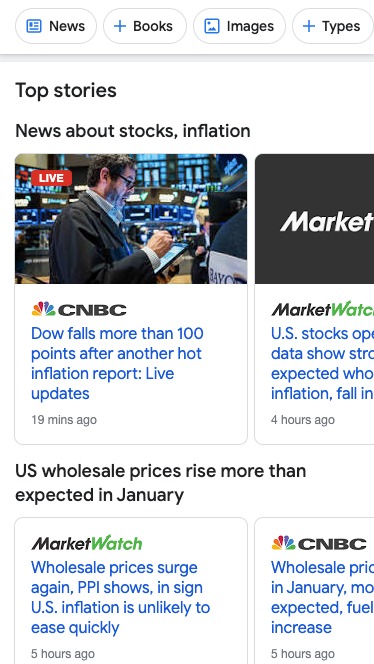Click the 19 mins ago timestamp

click(64, 420)
